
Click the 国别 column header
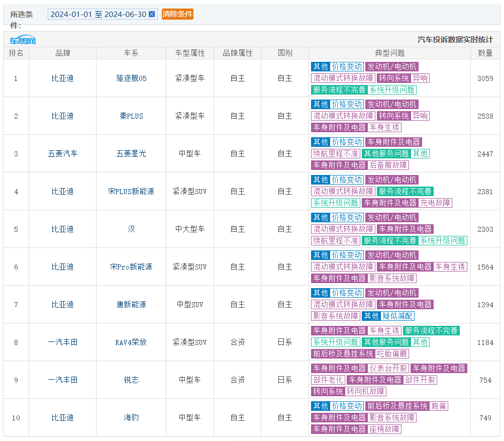[x=285, y=53]
